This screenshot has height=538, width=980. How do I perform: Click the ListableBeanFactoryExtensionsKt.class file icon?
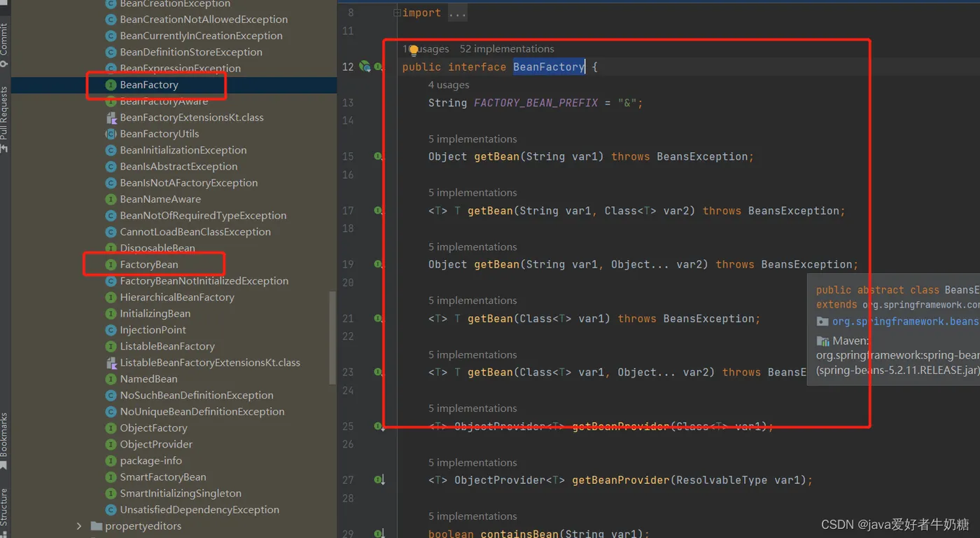111,363
